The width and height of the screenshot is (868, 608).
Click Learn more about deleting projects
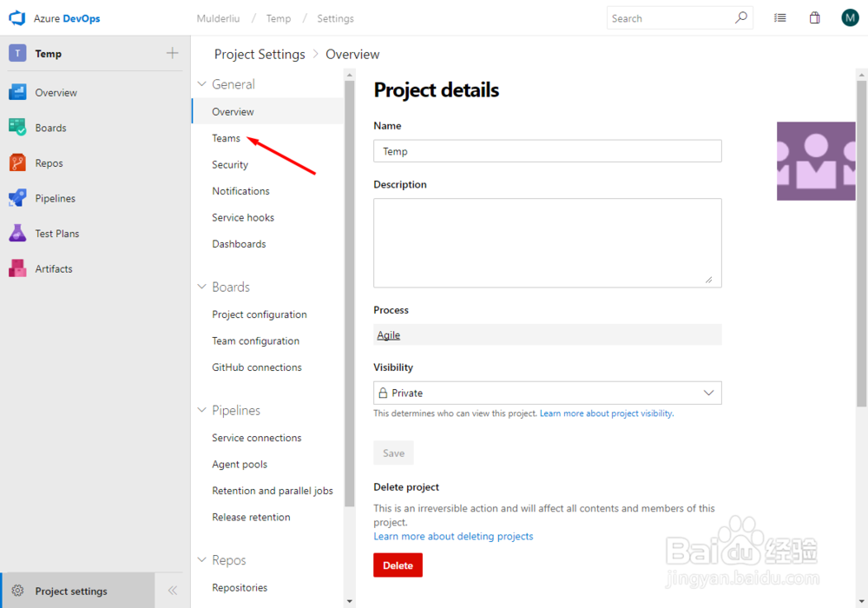pyautogui.click(x=453, y=536)
